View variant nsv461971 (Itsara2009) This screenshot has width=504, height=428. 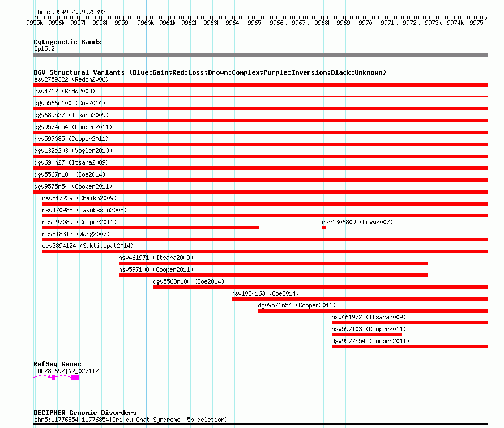(x=156, y=258)
